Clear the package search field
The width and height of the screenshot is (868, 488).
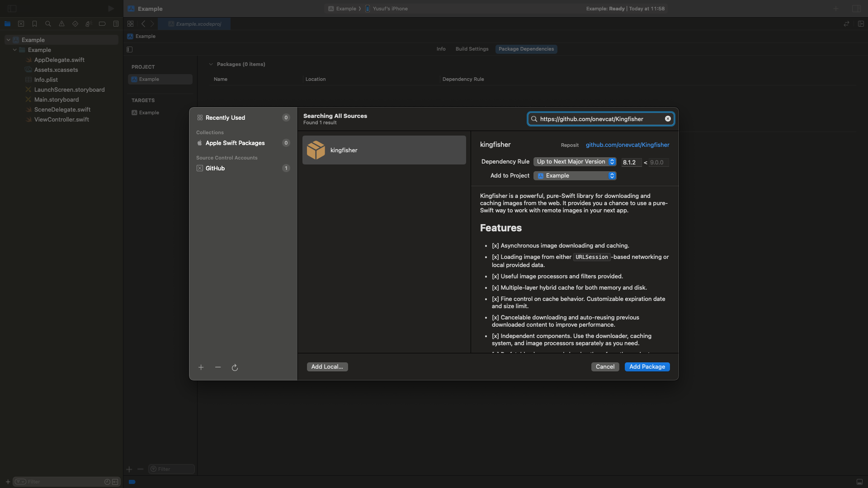(668, 119)
